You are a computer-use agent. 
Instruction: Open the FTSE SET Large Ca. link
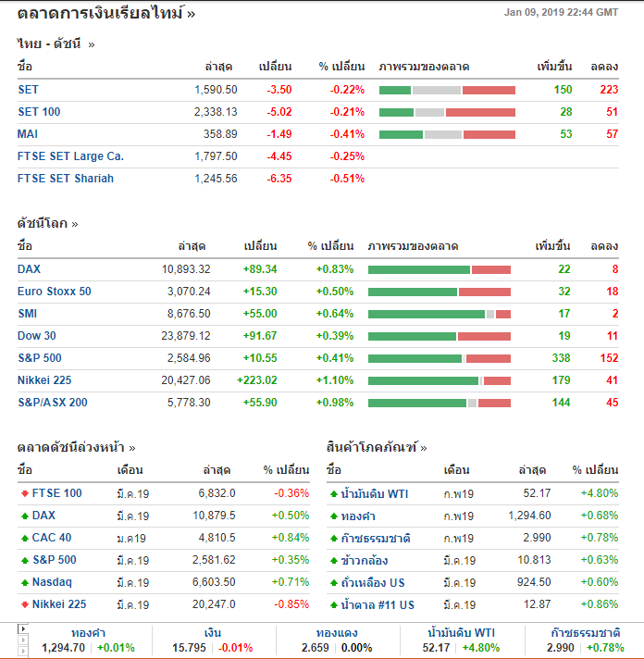pyautogui.click(x=70, y=156)
